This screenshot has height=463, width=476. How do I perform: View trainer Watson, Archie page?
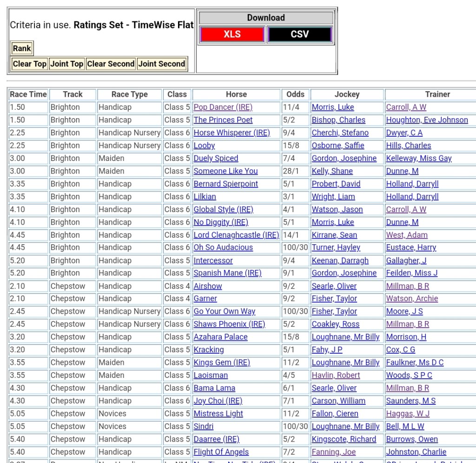click(412, 299)
